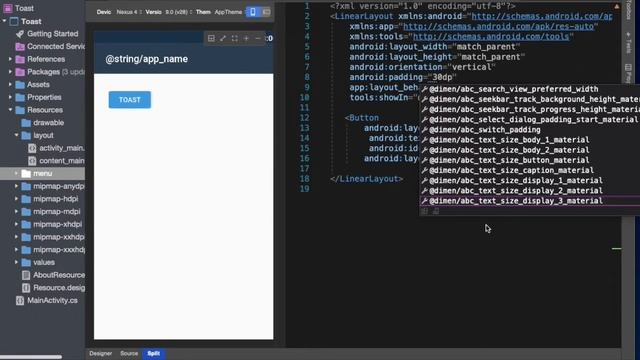Select the Split view tab
Image resolution: width=640 pixels, height=360 pixels.
point(154,353)
